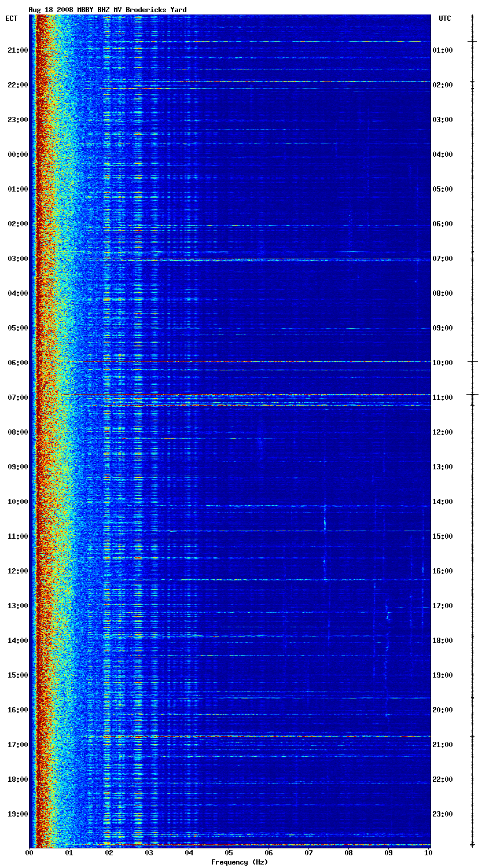Screen dimensions: 493x868
Task: Click the 23:00 UTC time label
Action: 443,814
